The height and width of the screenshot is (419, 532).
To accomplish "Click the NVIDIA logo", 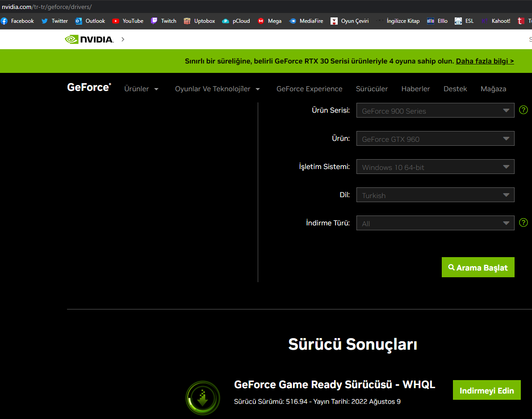I will point(89,39).
